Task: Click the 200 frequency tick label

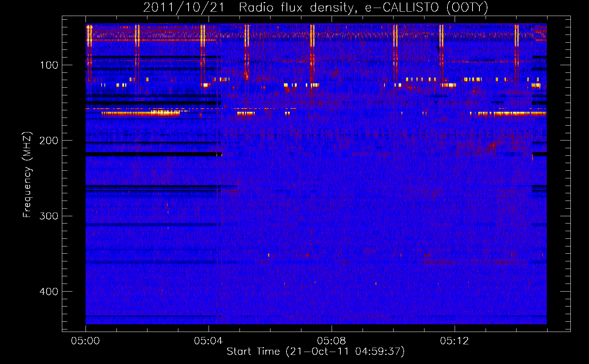Action: click(49, 141)
